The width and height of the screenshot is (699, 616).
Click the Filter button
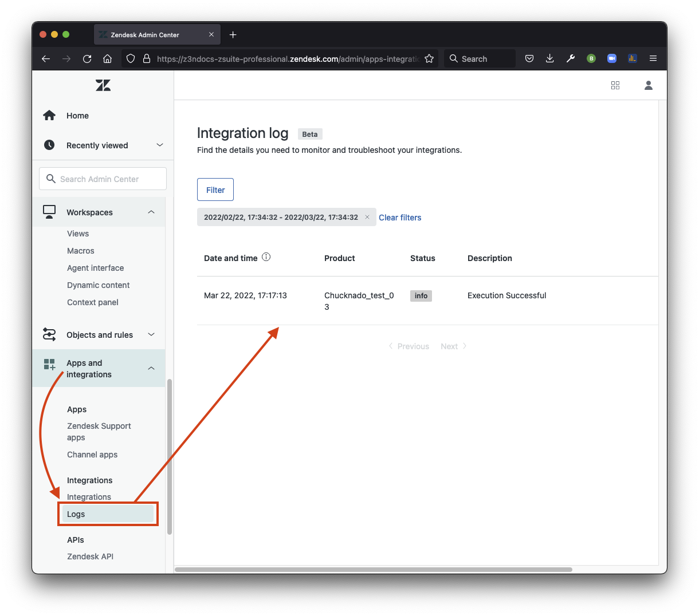[x=215, y=189]
